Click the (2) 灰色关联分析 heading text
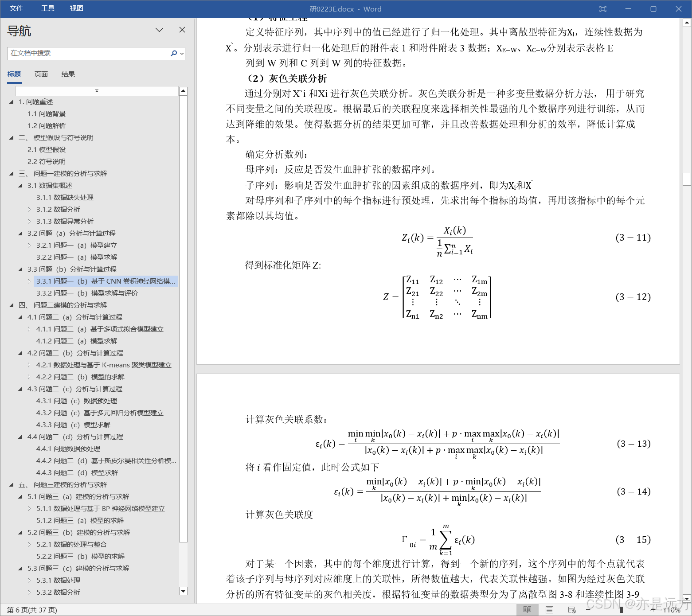 [287, 78]
